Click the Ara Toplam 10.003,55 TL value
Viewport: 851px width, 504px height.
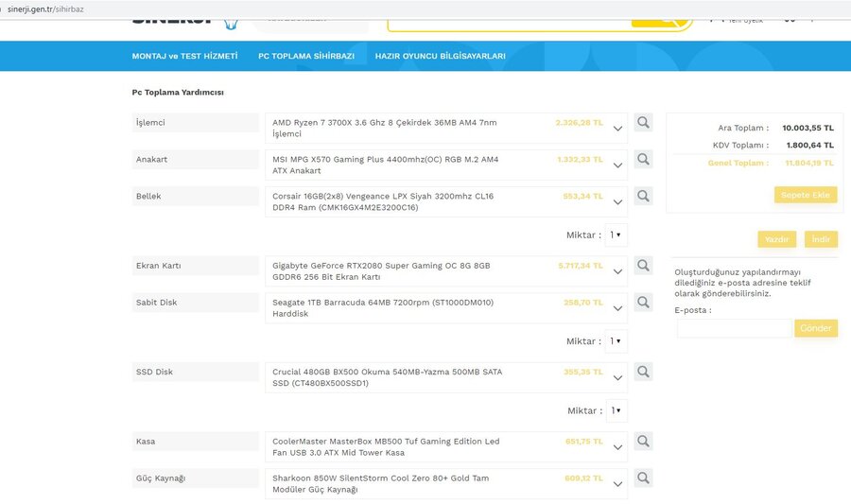[808, 128]
